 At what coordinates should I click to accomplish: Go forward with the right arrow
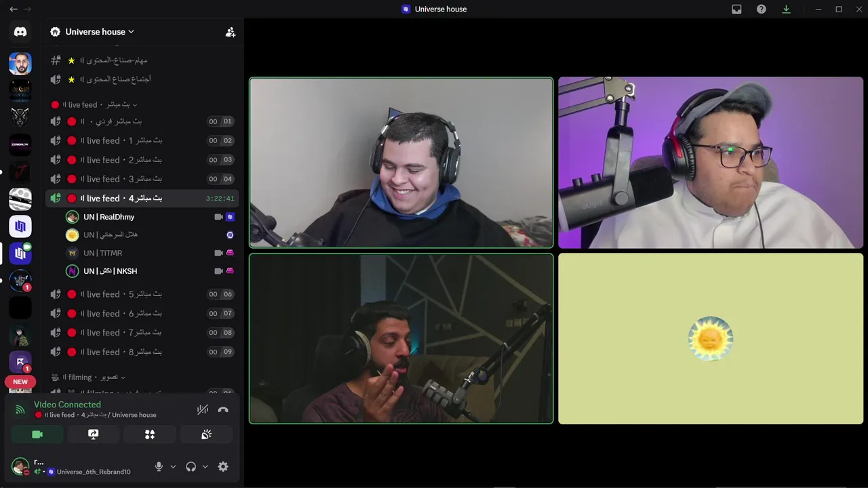(27, 9)
